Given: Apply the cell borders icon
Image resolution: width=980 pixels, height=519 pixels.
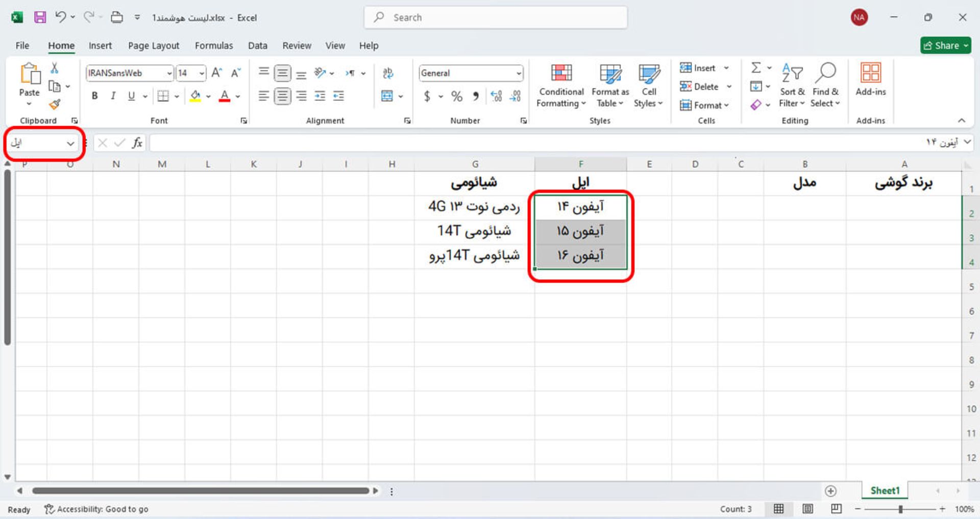Looking at the screenshot, I should click(163, 96).
